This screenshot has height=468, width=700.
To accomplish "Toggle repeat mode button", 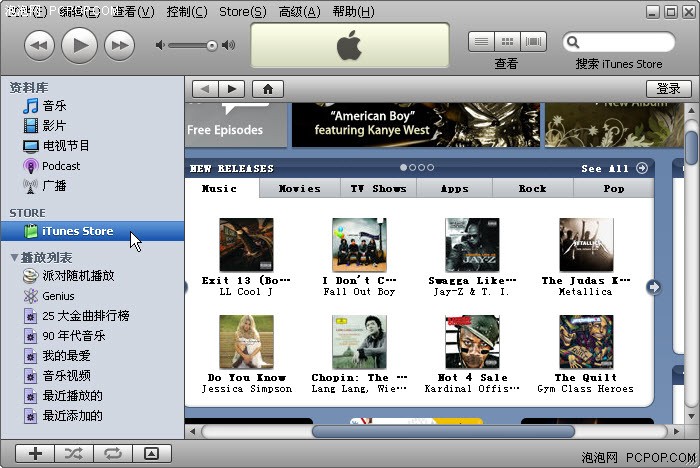I will 112,454.
